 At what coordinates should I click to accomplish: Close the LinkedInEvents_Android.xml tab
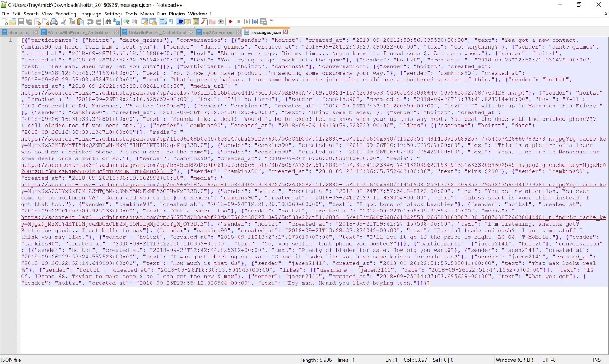click(x=191, y=32)
